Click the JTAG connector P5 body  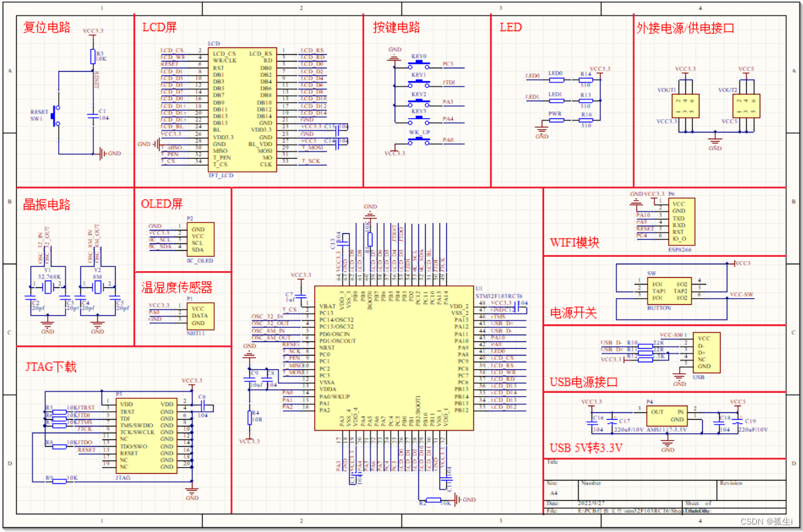147,435
